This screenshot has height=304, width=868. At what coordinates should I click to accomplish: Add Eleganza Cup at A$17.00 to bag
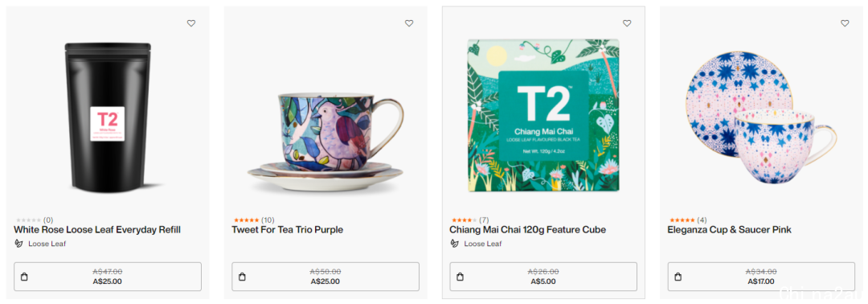[x=761, y=277]
